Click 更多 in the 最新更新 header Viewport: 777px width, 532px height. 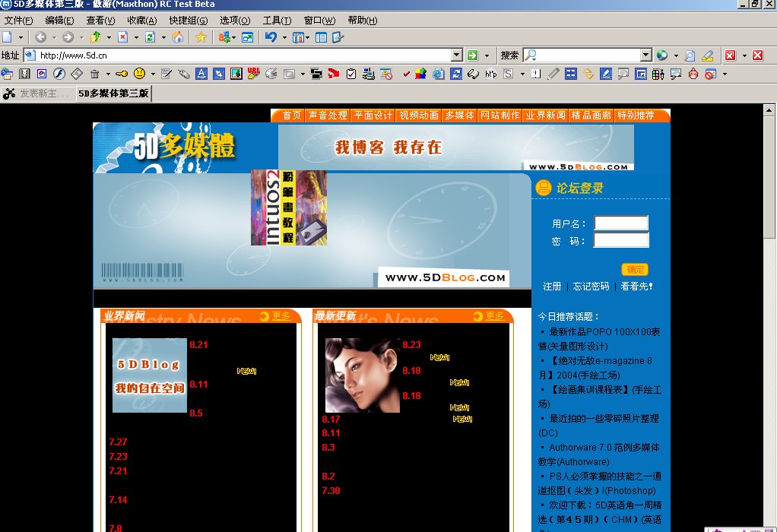(494, 316)
